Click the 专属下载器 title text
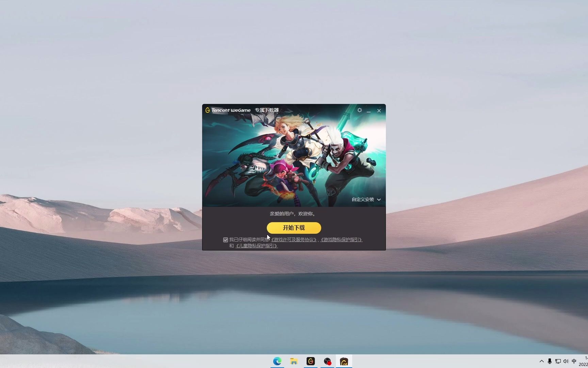Screen dimensions: 588x368 [267, 110]
